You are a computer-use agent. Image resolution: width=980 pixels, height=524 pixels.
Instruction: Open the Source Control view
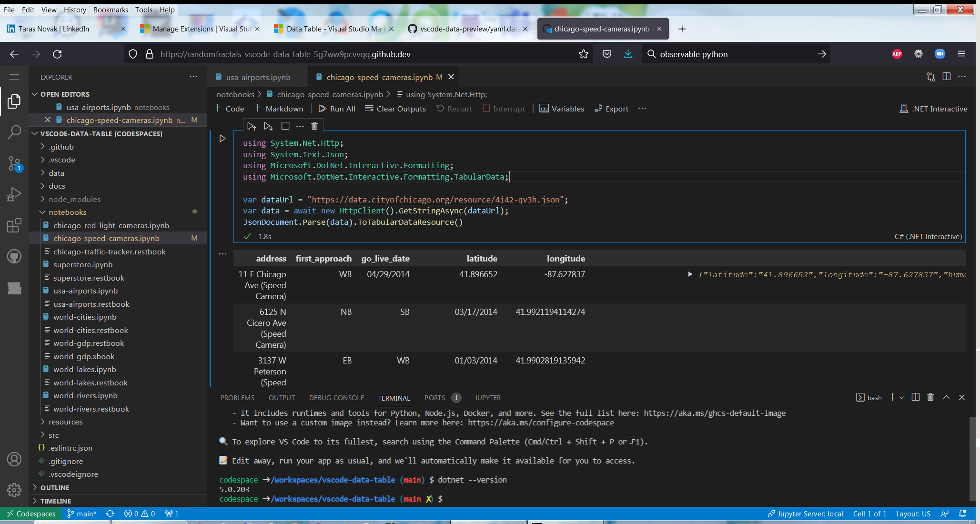tap(14, 163)
